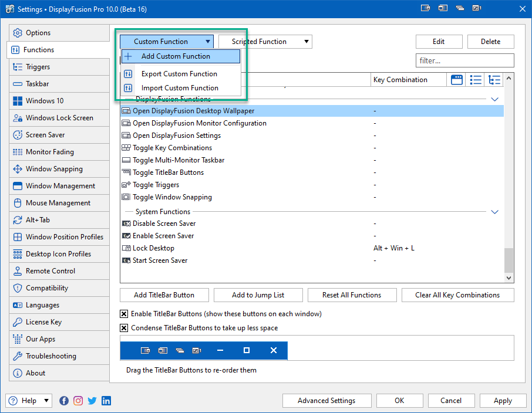Open the LinkedIn link icon
This screenshot has height=413, width=532.
pos(106,401)
